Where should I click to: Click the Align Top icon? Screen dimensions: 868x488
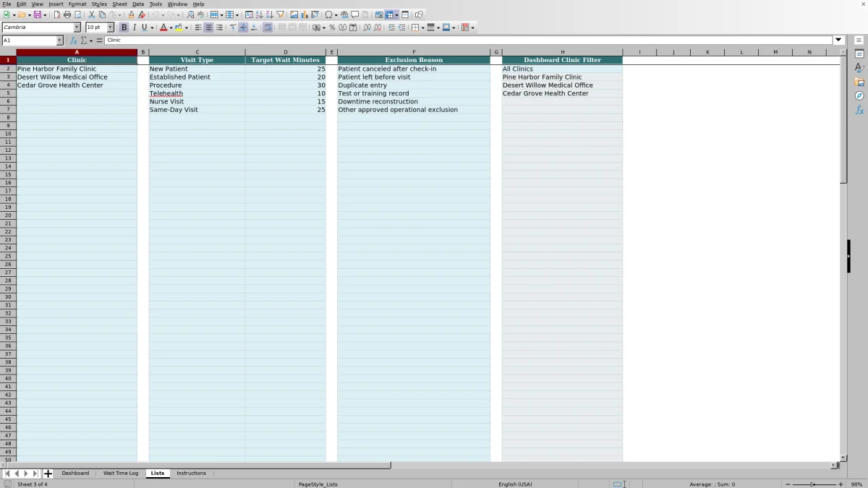pos(233,27)
